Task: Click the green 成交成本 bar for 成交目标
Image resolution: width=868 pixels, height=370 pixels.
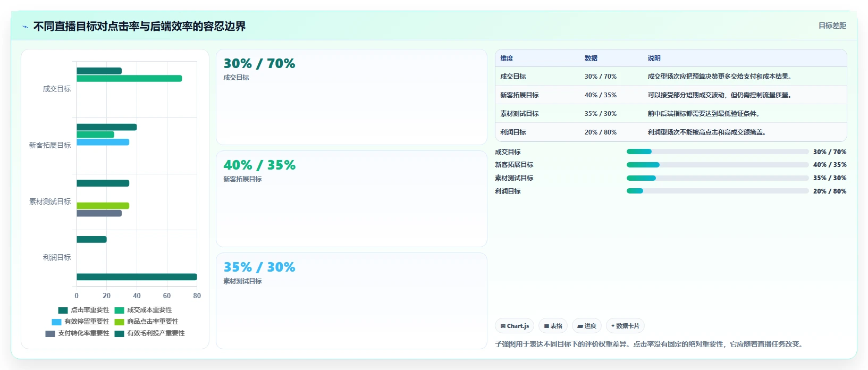Action: [x=129, y=79]
